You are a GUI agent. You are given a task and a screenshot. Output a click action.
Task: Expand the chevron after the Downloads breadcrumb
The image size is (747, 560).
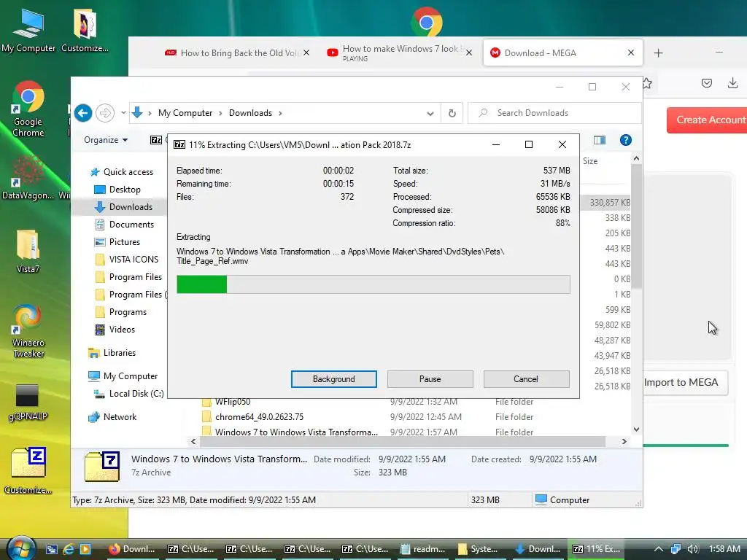280,113
